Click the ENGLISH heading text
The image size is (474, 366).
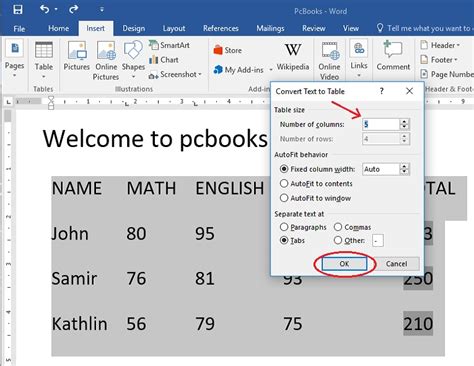230,188
